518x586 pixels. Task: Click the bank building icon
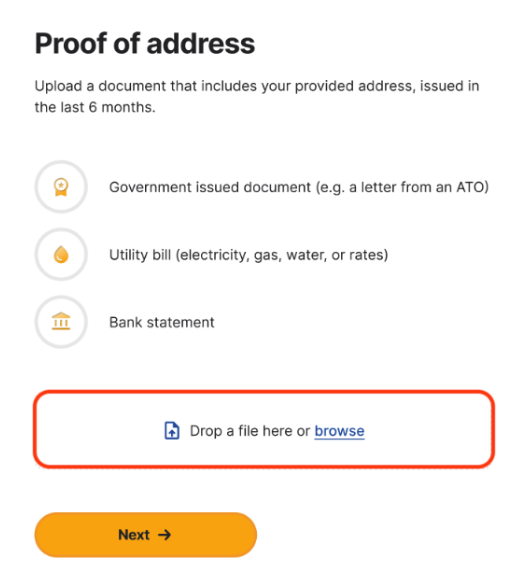[61, 321]
